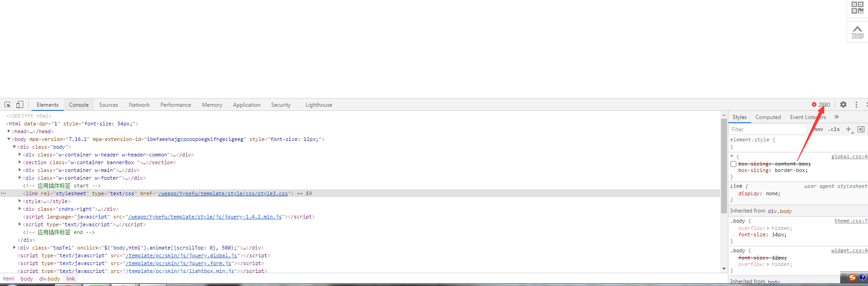868x286 pixels.
Task: Expand the w-main div node
Action: pyautogui.click(x=20, y=170)
